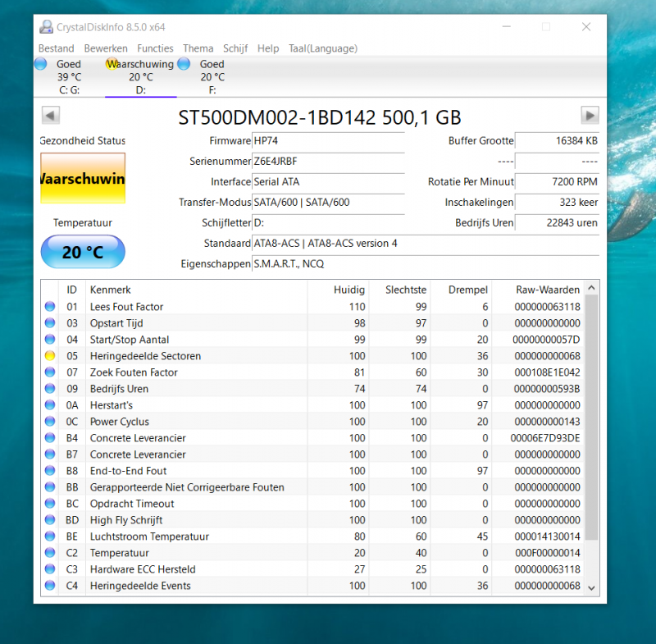This screenshot has height=644, width=656.
Task: Click the Kenmerk column header
Action: 111,290
